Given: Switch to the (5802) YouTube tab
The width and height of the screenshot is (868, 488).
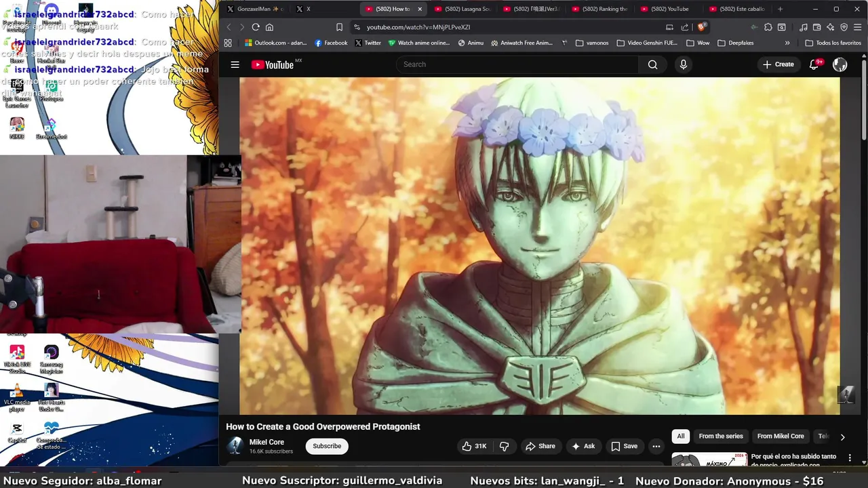Looking at the screenshot, I should 669,9.
